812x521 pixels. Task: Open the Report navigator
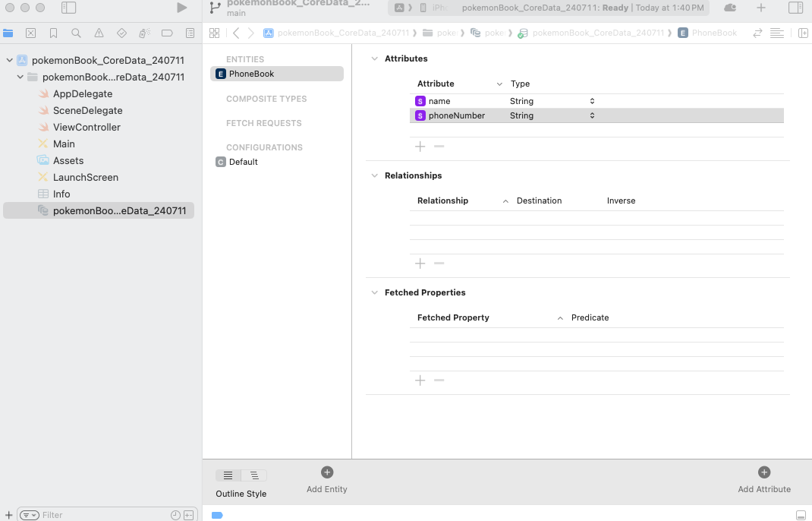(190, 33)
